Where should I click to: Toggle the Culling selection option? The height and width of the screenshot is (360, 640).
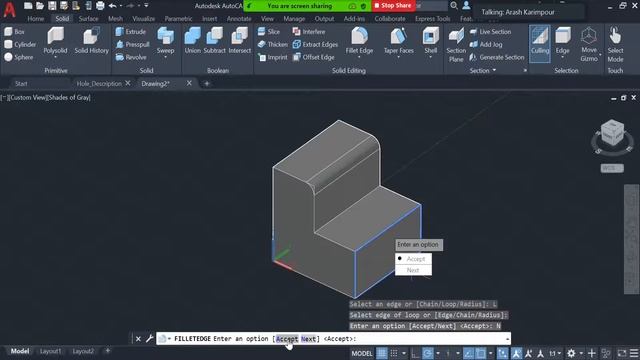coord(540,43)
